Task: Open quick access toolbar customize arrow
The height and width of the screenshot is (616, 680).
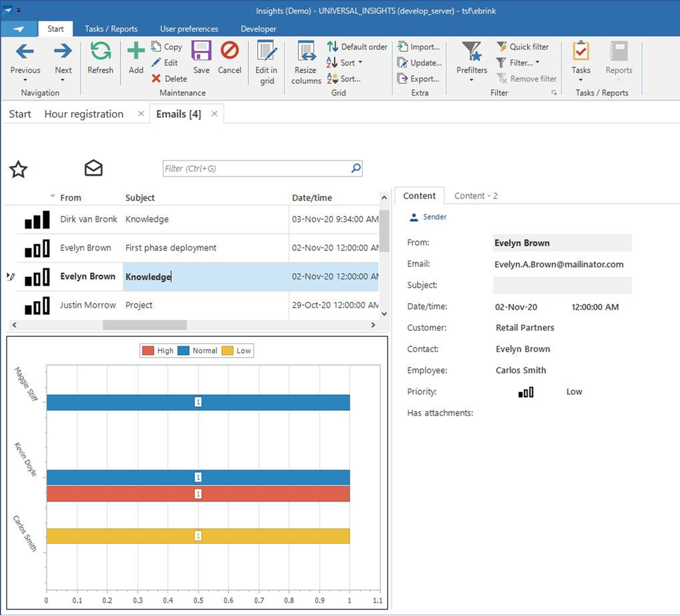Action: [19, 11]
